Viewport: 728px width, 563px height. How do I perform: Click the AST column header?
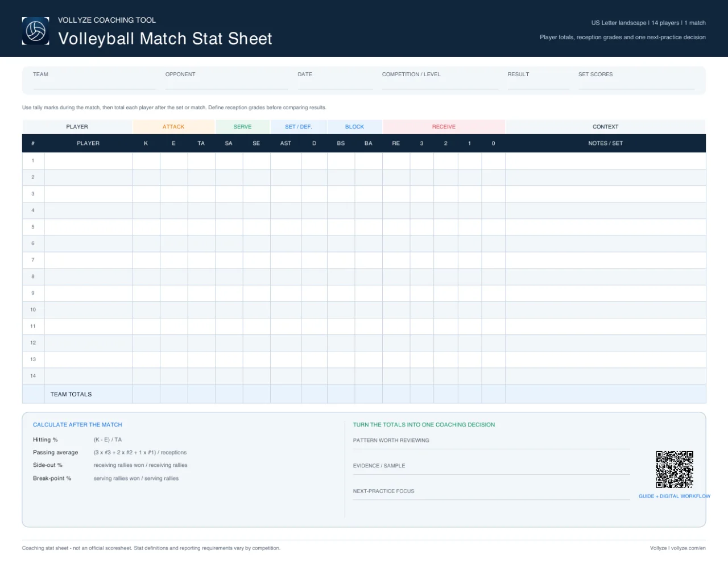tap(286, 143)
